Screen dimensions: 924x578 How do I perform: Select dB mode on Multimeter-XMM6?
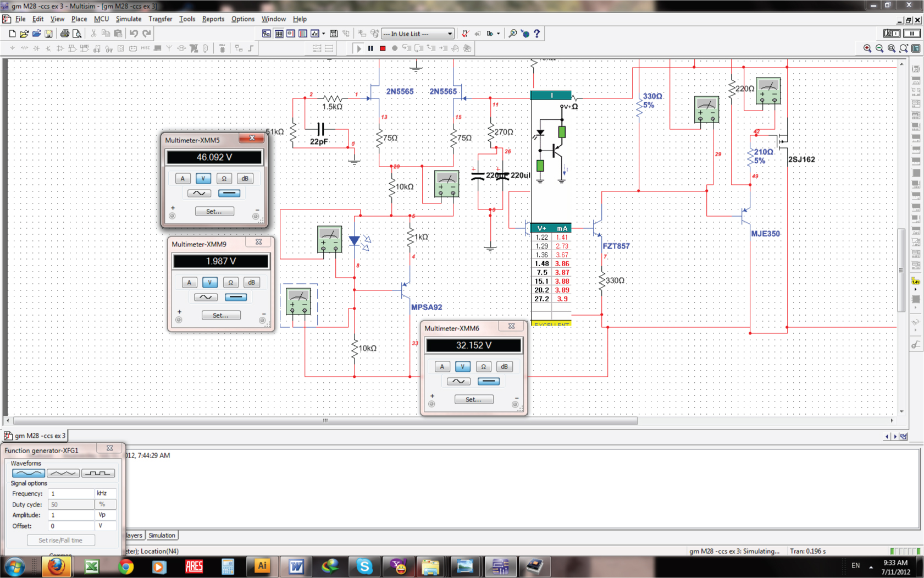coord(504,366)
